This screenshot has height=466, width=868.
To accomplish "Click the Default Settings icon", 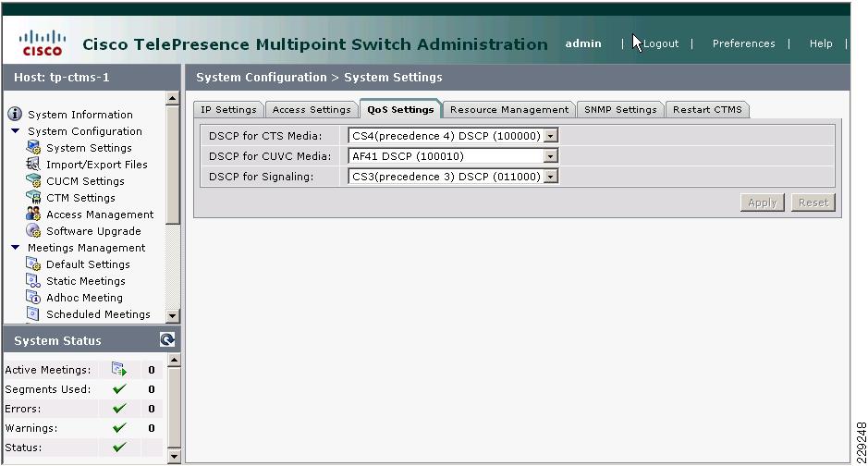I will coord(33,264).
